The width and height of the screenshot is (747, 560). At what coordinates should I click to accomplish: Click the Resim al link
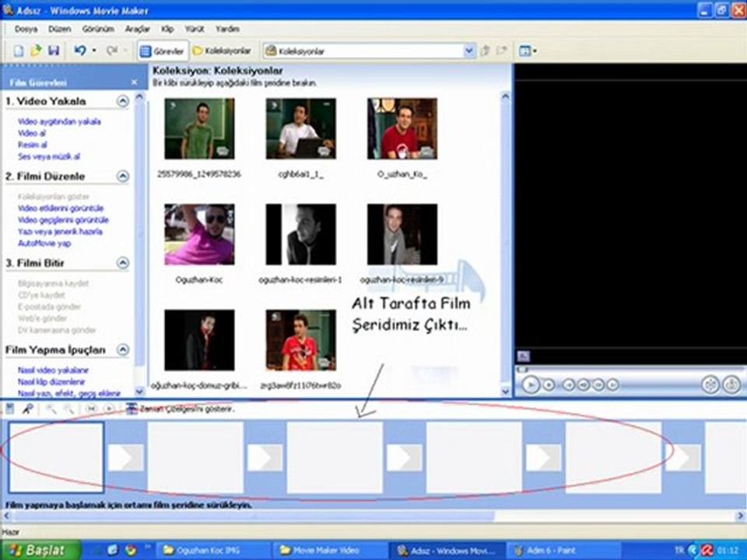33,145
